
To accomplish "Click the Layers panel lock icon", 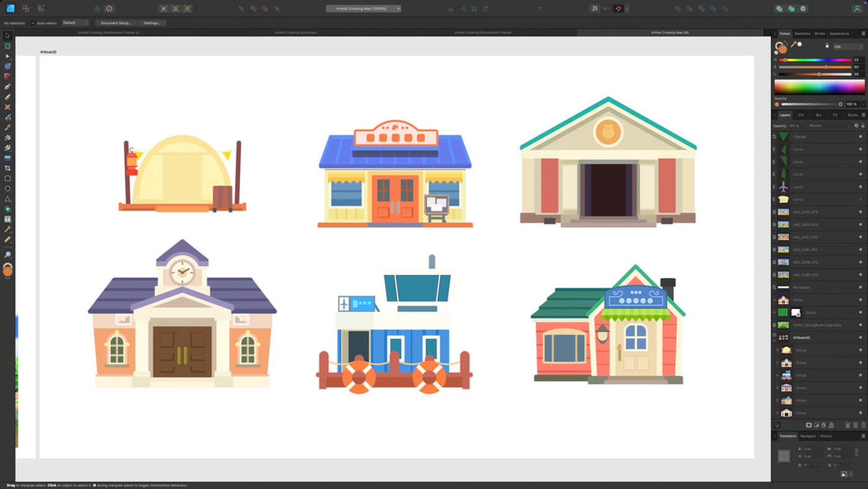I will 863,125.
